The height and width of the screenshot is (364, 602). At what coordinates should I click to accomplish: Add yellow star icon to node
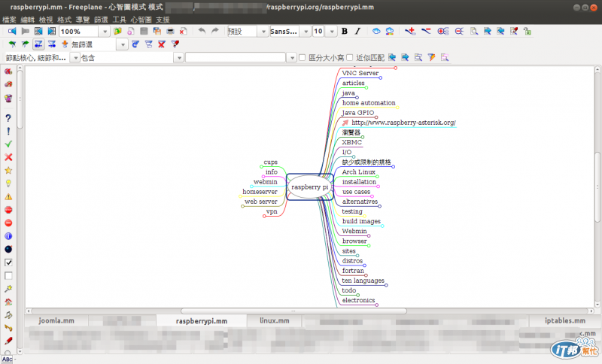(x=8, y=170)
